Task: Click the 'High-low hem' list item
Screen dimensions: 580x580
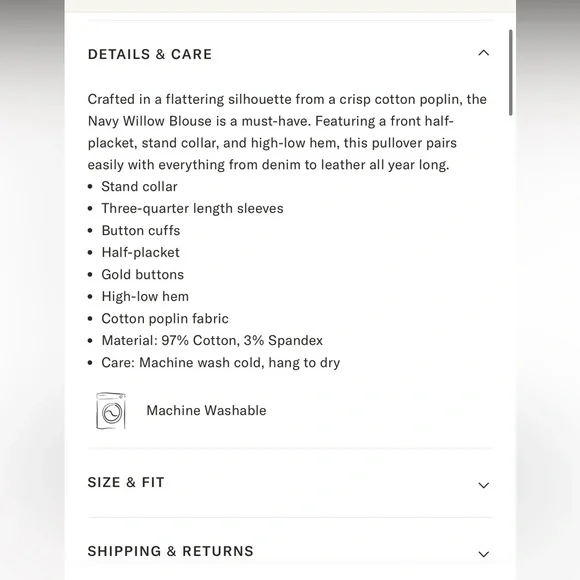Action: pyautogui.click(x=145, y=297)
